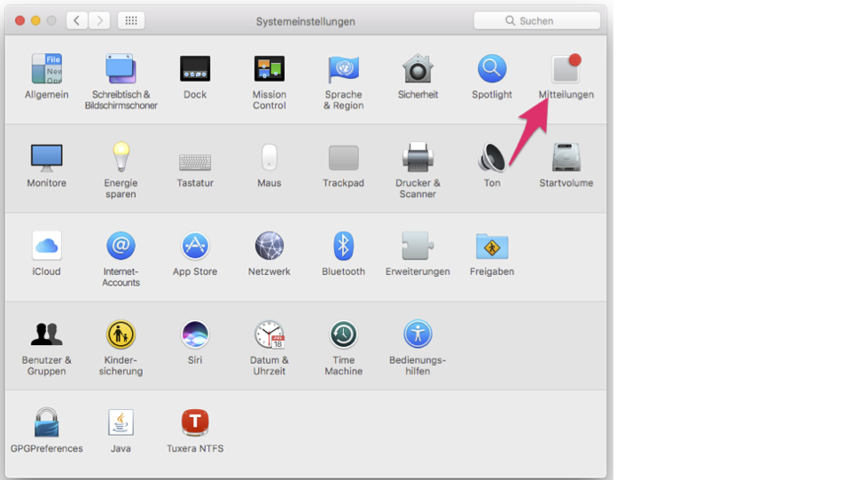Open Sprache & Region pane
Image resolution: width=868 pixels, height=480 pixels.
click(343, 68)
